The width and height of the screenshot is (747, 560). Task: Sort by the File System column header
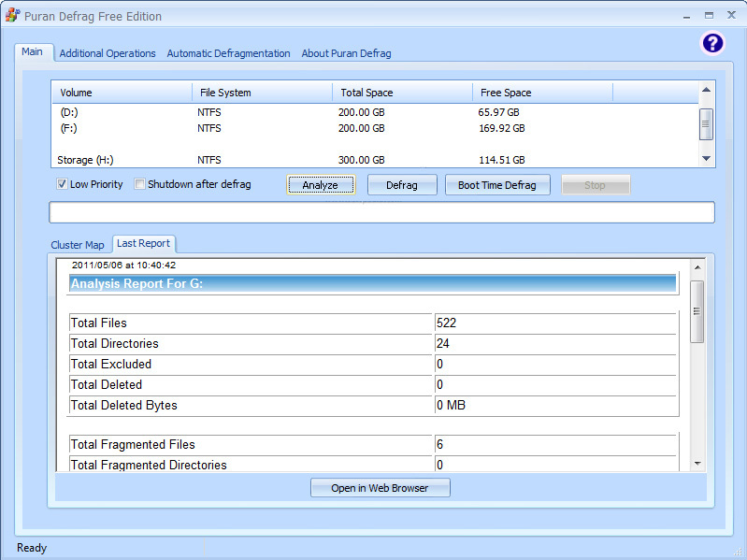coord(262,93)
